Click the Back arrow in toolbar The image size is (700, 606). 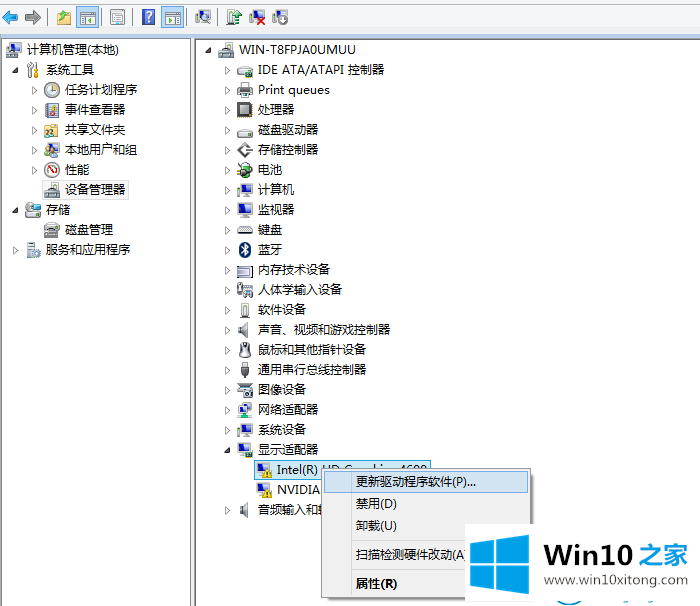pos(10,18)
